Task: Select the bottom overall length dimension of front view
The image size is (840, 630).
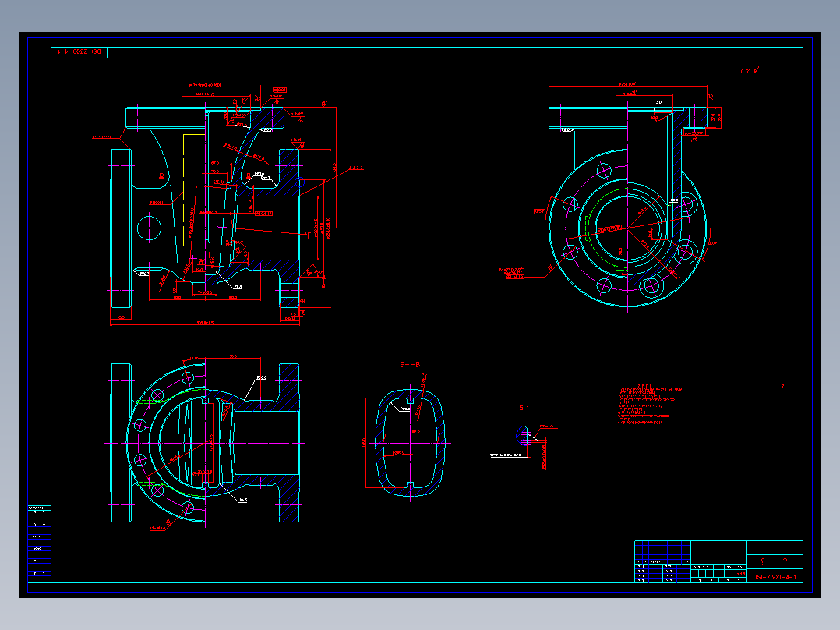Action: pyautogui.click(x=205, y=323)
